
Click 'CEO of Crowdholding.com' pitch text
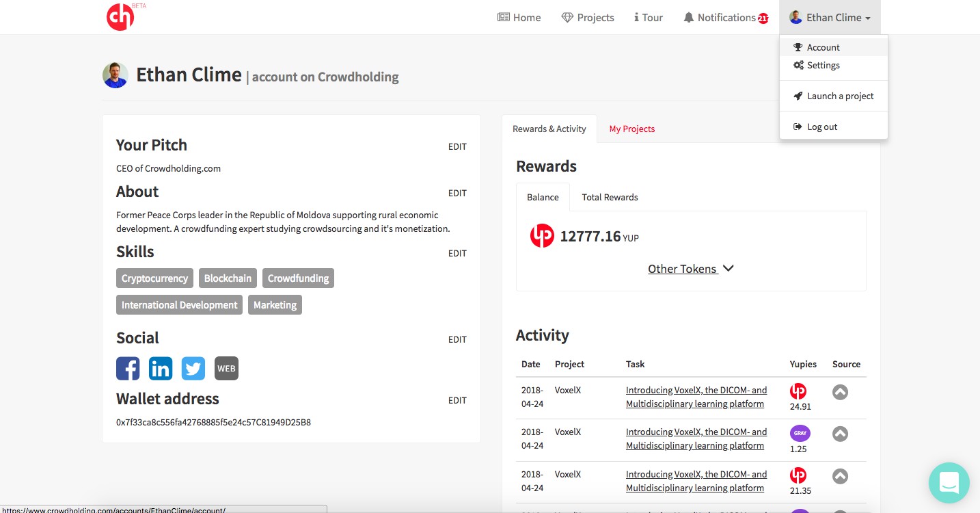[168, 168]
